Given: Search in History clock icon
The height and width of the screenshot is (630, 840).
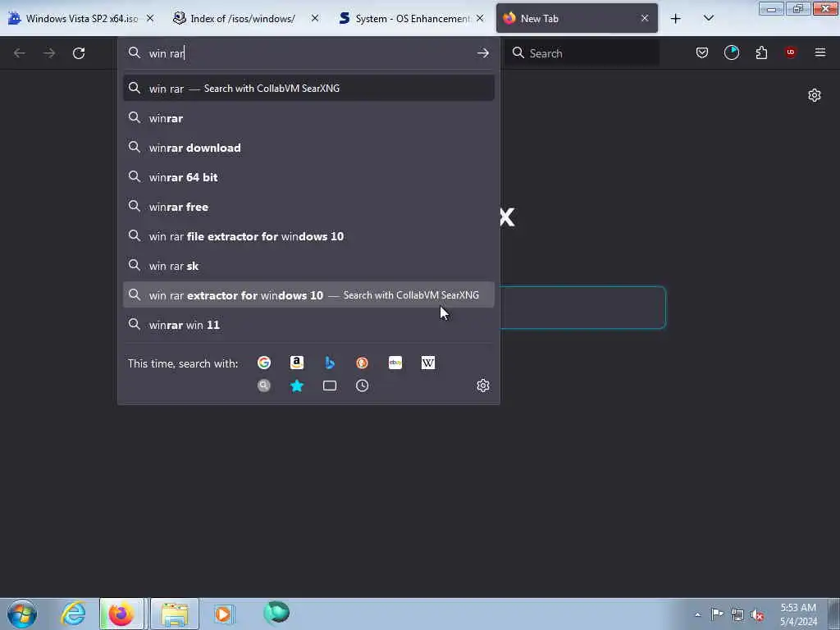Looking at the screenshot, I should (362, 386).
